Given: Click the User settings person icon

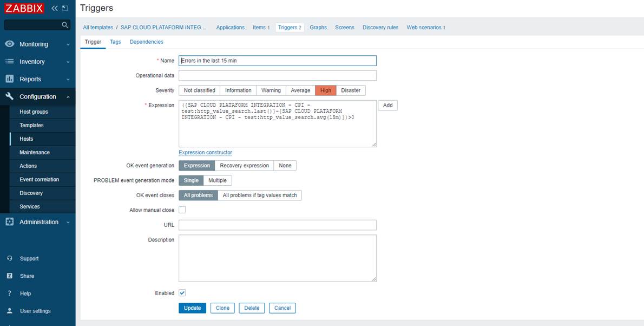Looking at the screenshot, I should tap(10, 311).
